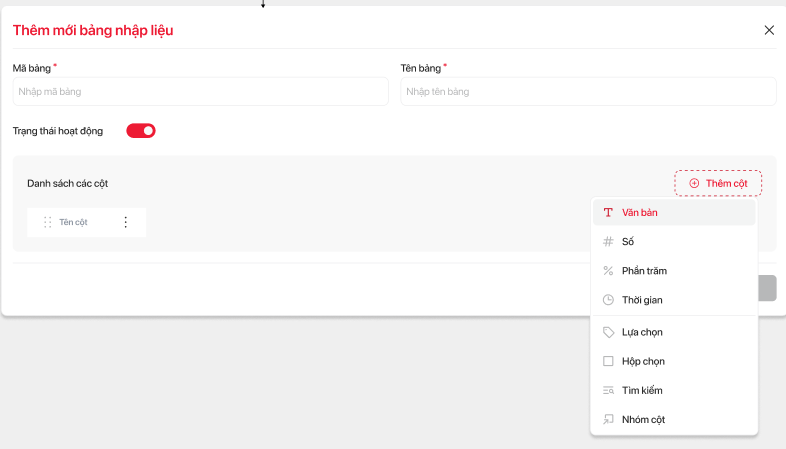Collapse the Thêm cột dropdown

pos(718,183)
